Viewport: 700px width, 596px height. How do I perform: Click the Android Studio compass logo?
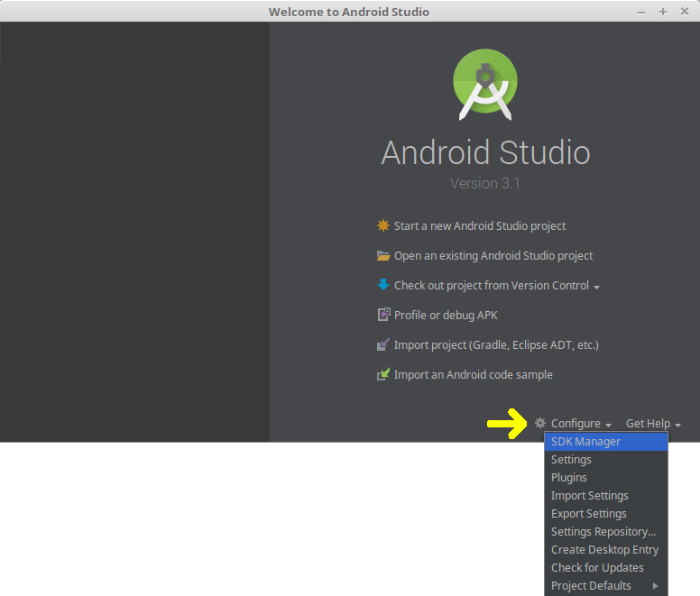pos(485,85)
